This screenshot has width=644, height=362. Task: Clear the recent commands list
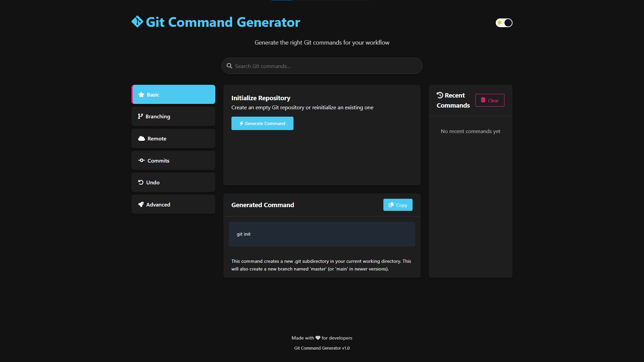490,100
